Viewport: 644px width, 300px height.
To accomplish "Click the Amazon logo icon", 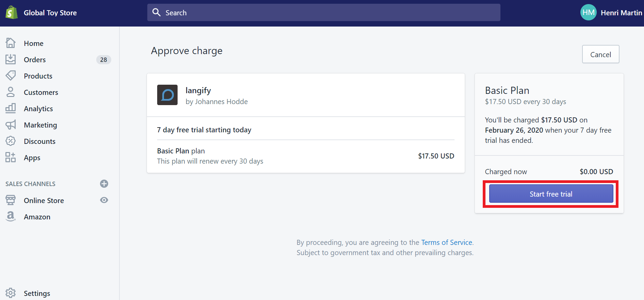I will pyautogui.click(x=11, y=216).
